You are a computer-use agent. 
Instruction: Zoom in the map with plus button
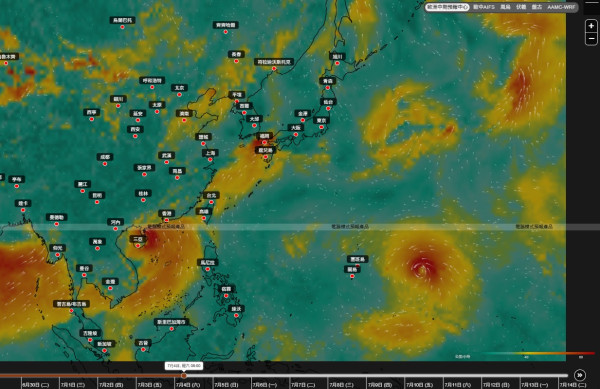[x=591, y=26]
